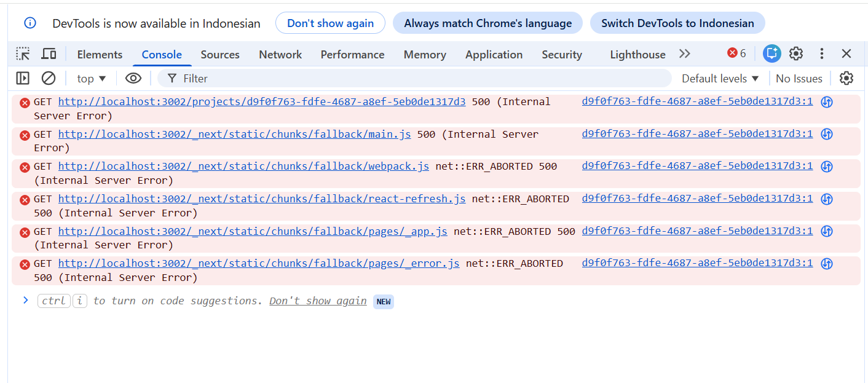The image size is (868, 383).
Task: Click the error icon on the projects request row
Action: 25,103
